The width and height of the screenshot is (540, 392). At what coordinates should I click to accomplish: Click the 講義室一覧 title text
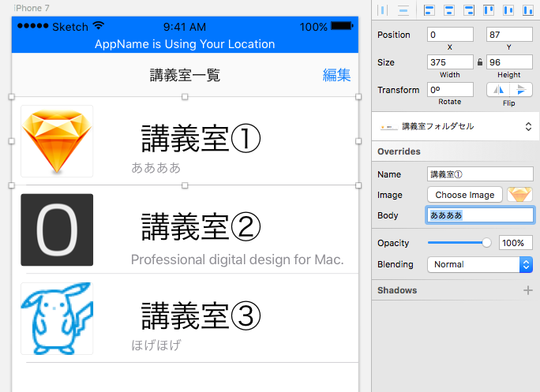[x=185, y=75]
